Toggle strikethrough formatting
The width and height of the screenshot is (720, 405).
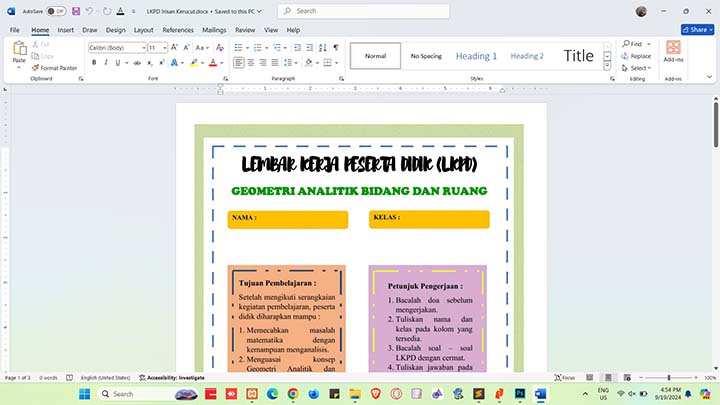135,62
